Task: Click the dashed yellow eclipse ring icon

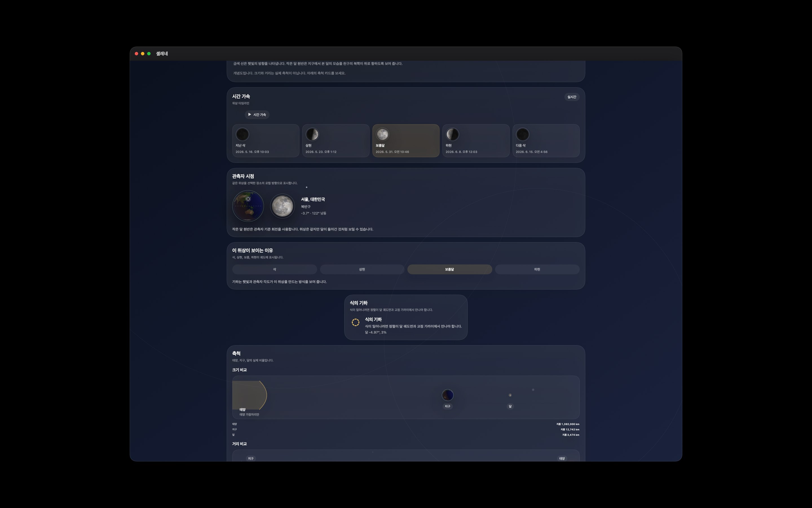Action: click(355, 322)
